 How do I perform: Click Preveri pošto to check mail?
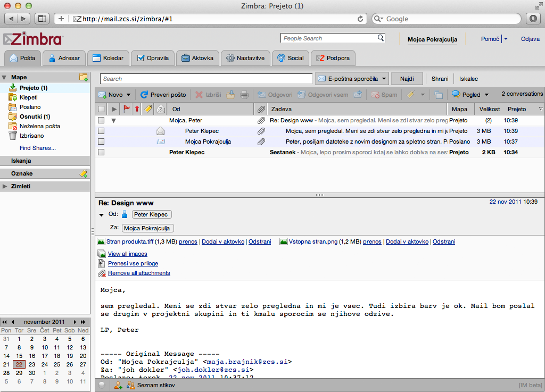coord(163,95)
